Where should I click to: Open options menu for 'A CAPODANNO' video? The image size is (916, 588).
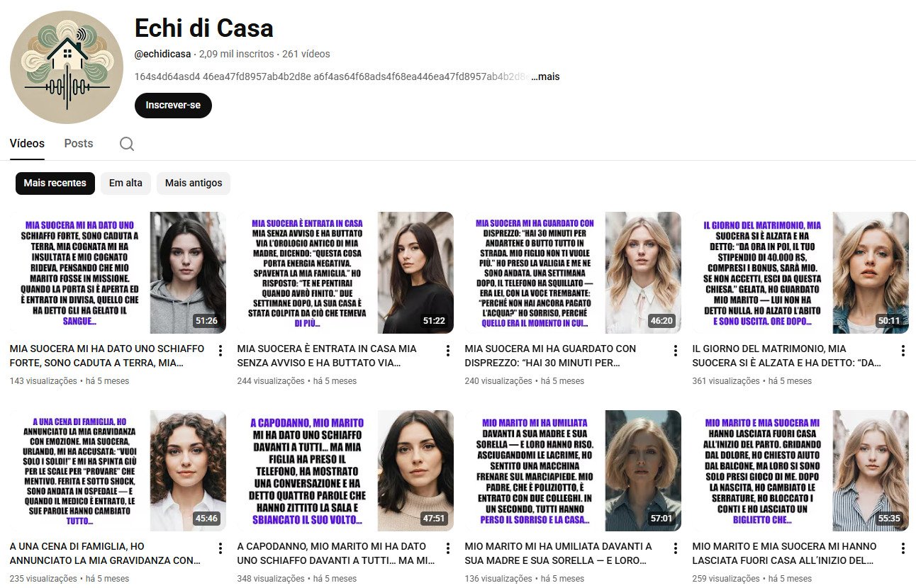click(448, 548)
